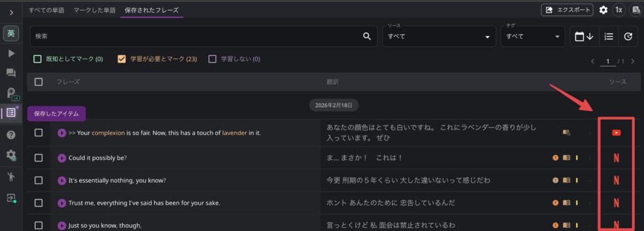Image resolution: width=644 pixels, height=231 pixels.
Task: Click the フレーズ column header
Action: (68, 82)
